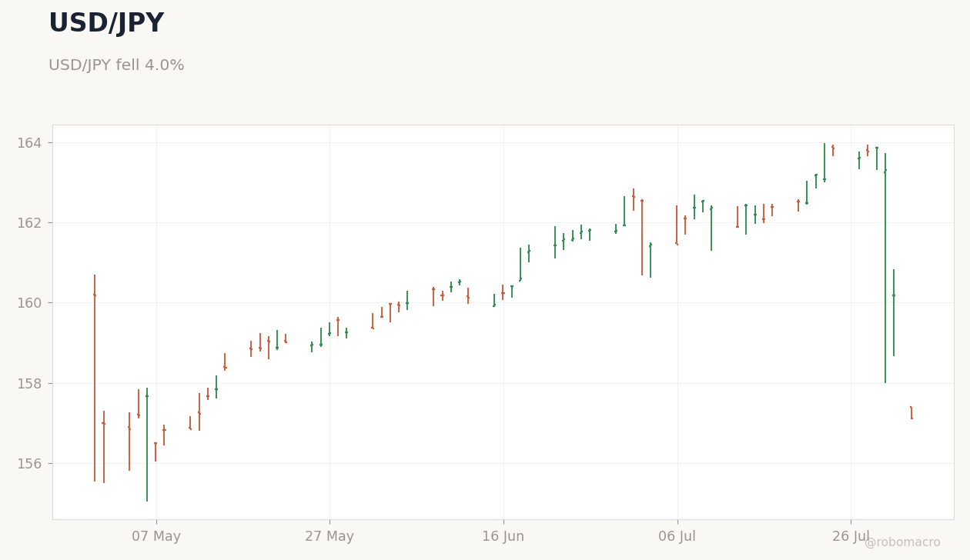970x560 pixels.
Task: Click the USD/JPY chart title
Action: click(106, 24)
